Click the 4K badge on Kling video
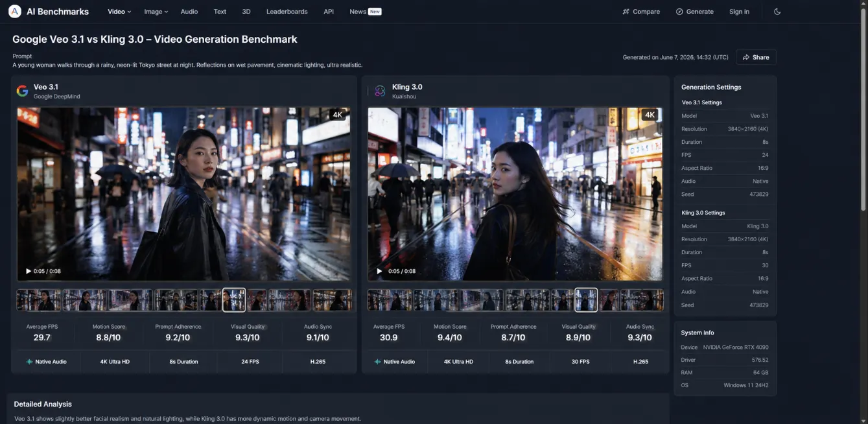 coord(650,115)
